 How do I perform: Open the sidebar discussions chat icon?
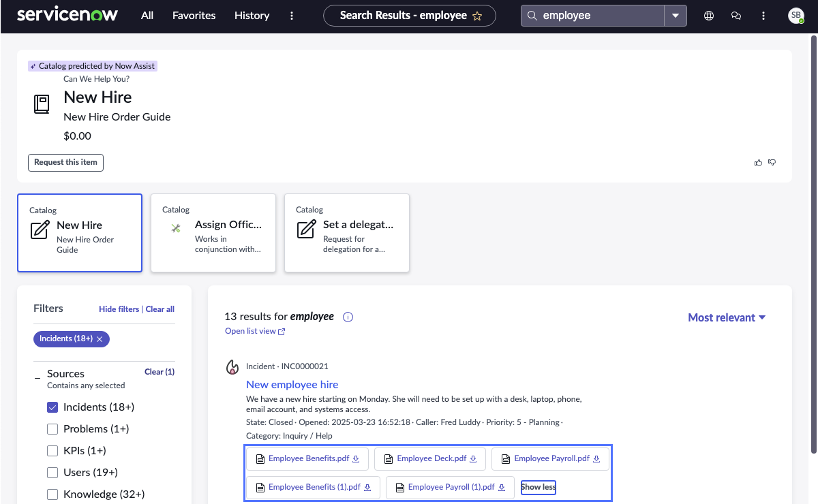(x=736, y=16)
